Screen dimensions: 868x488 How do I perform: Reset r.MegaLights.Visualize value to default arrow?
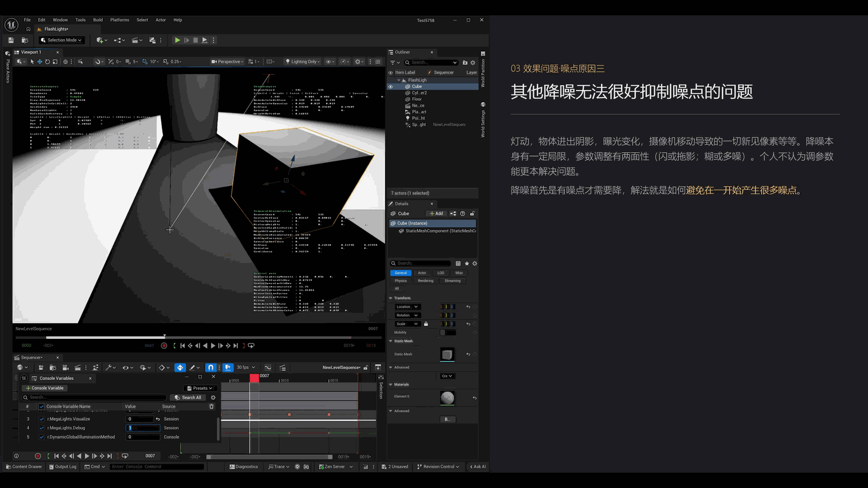click(x=158, y=419)
